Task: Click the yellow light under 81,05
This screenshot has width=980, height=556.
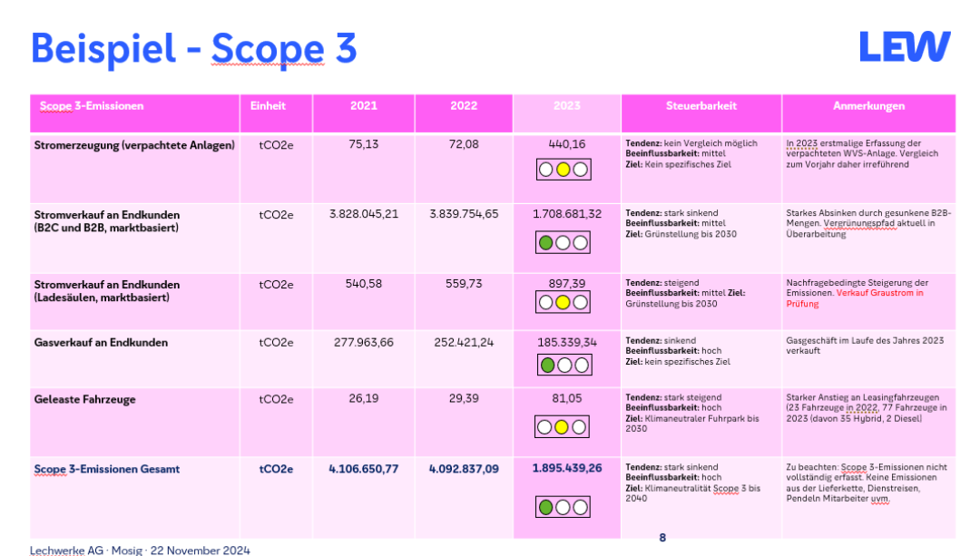Action: 563,426
